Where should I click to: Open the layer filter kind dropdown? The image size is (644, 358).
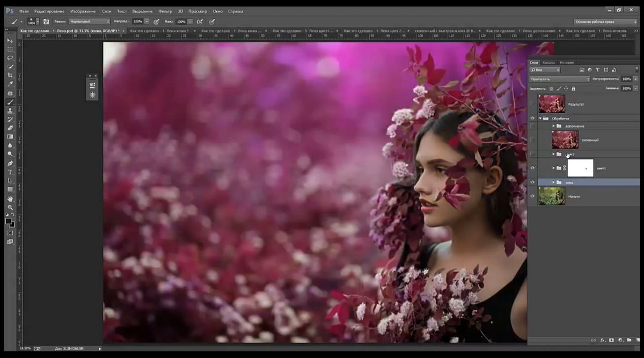click(x=545, y=70)
